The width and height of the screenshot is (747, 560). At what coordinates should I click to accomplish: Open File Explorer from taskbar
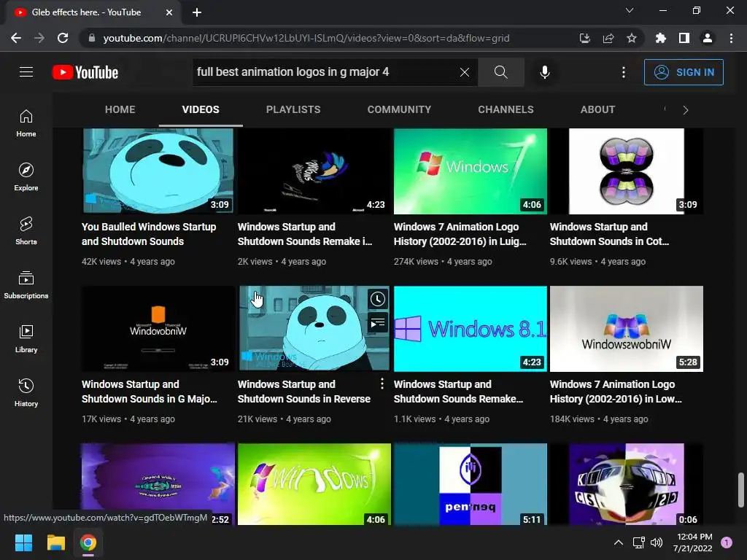(55, 542)
